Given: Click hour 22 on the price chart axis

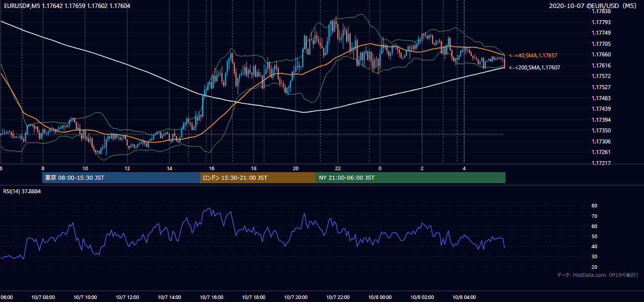Looking at the screenshot, I should (x=338, y=168).
